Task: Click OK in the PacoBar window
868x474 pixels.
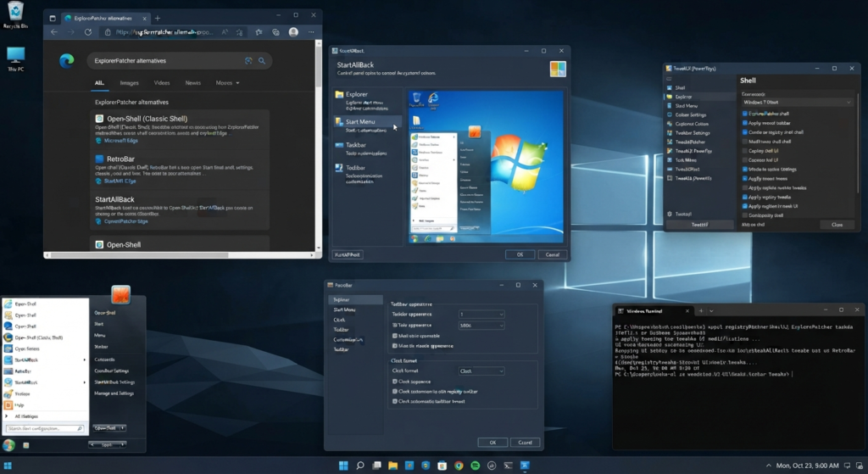Action: point(492,443)
